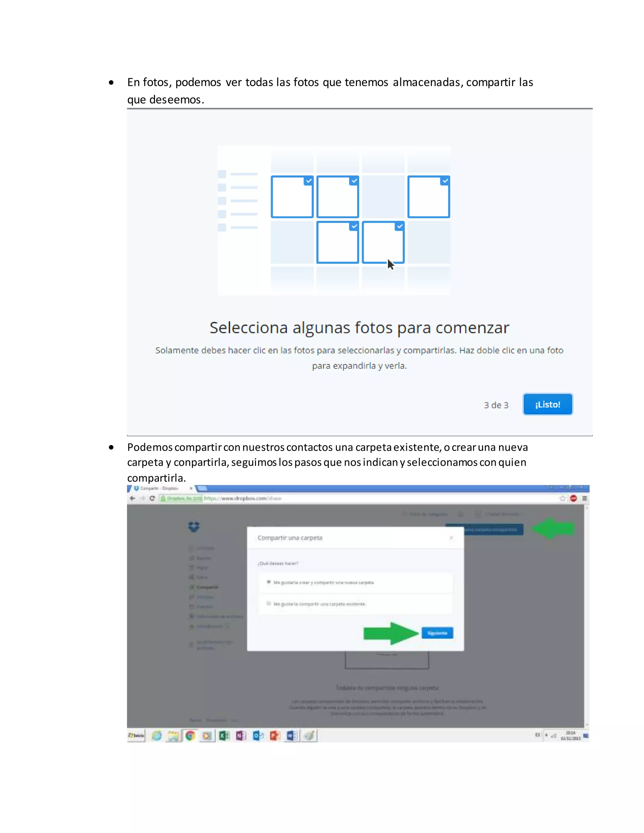Launch OneNote from taskbar
644x833 pixels.
(241, 736)
